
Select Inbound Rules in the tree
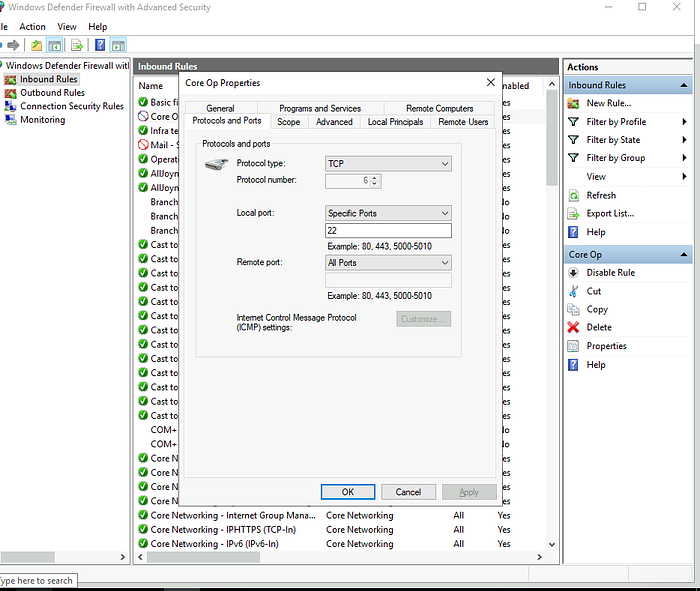pos(49,79)
